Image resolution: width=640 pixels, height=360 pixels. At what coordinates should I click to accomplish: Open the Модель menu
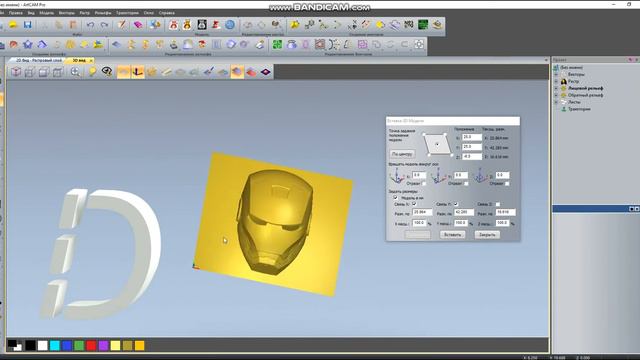(47, 13)
